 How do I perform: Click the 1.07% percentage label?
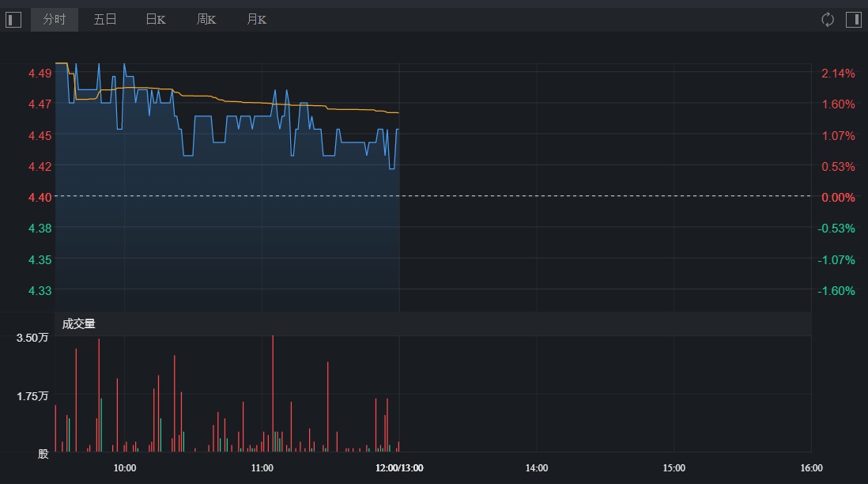pyautogui.click(x=838, y=136)
